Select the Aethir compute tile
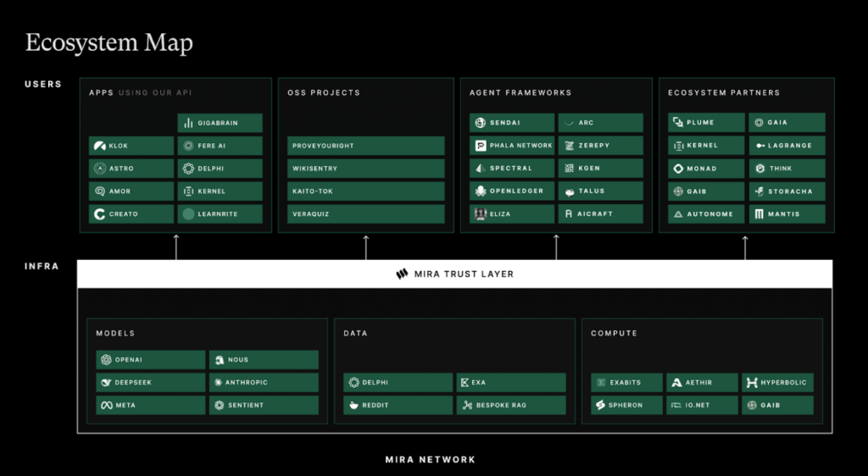The height and width of the screenshot is (476, 868). point(701,383)
